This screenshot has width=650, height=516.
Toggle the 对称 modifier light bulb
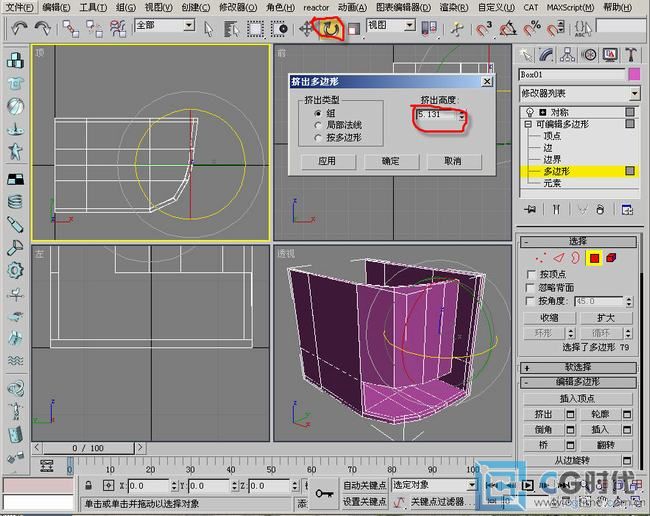530,112
